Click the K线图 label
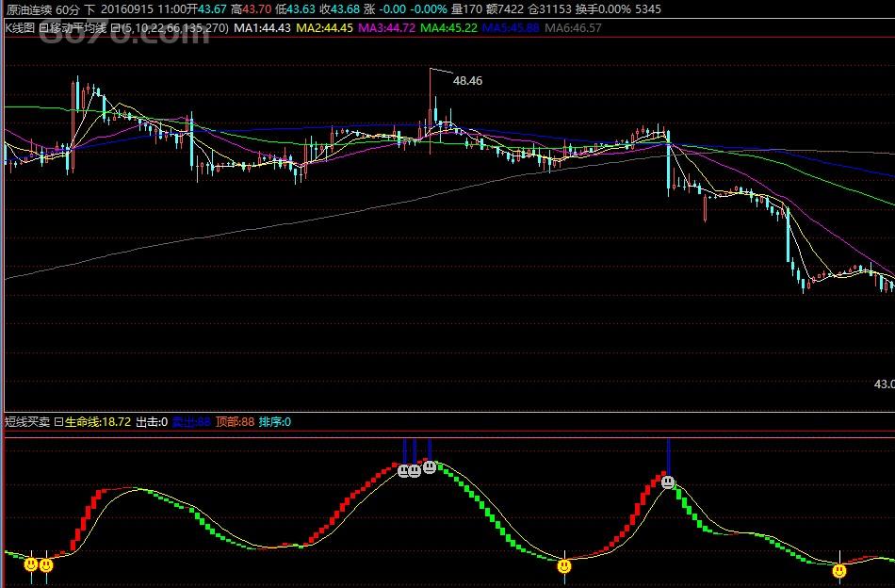 (x=20, y=27)
